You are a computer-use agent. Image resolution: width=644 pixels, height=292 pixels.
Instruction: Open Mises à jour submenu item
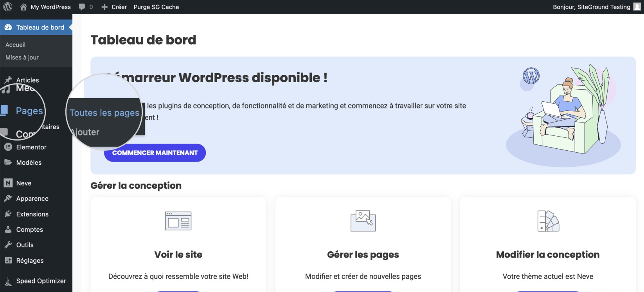pos(22,57)
